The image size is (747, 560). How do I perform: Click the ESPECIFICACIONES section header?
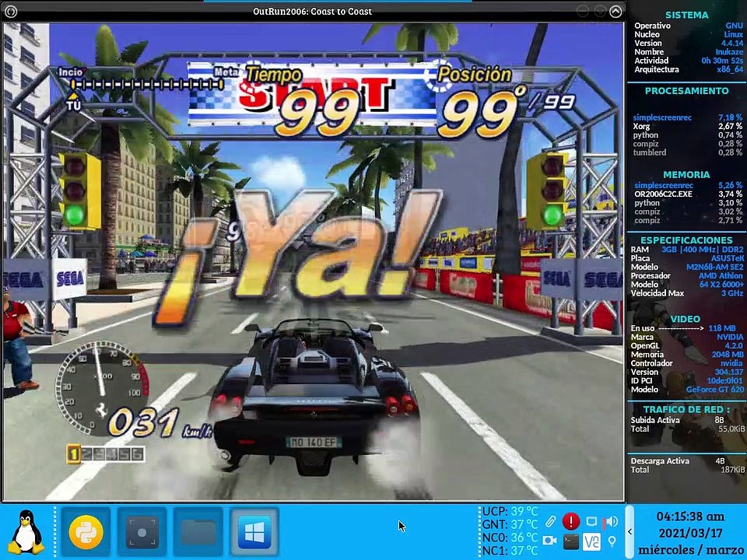[686, 240]
